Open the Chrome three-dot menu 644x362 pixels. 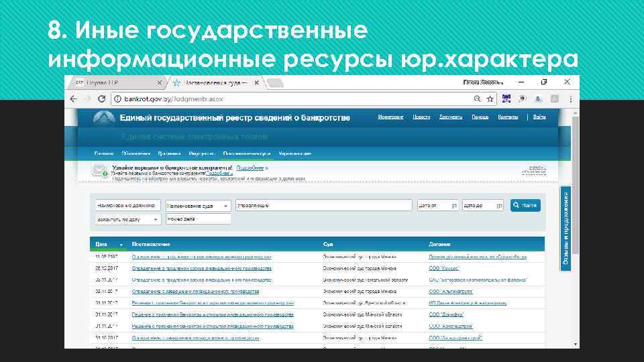point(570,99)
